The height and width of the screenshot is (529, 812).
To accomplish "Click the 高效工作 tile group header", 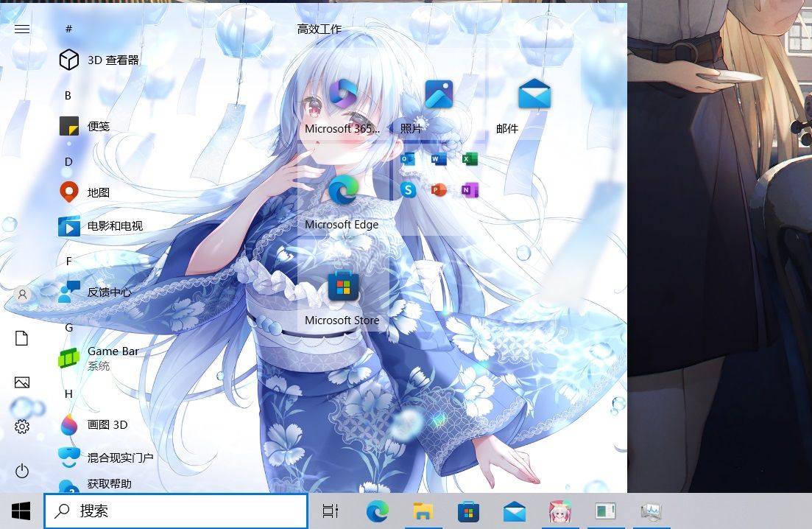I will pyautogui.click(x=319, y=29).
